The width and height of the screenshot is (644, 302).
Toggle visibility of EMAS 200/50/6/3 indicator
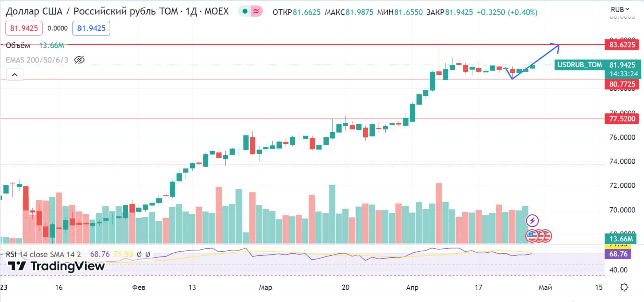[79, 60]
